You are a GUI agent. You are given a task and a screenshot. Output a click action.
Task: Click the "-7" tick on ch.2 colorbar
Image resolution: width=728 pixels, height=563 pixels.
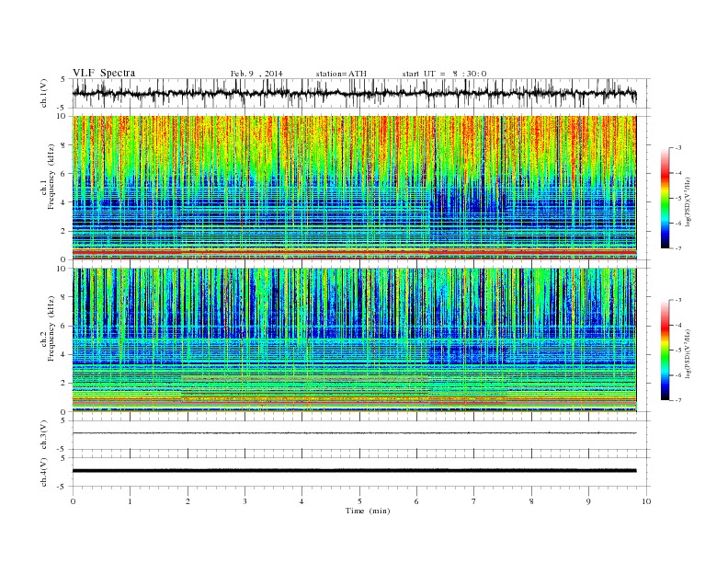pos(677,400)
